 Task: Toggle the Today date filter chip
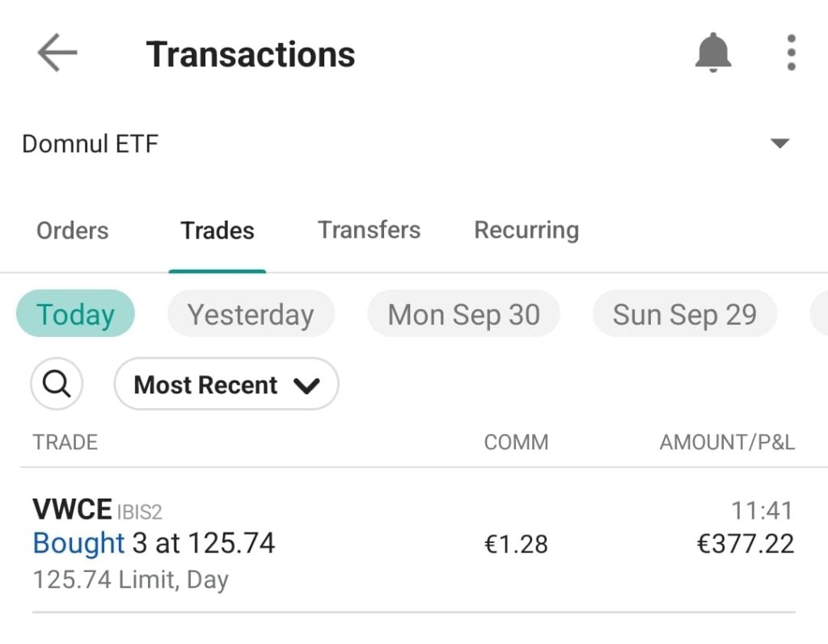(x=75, y=314)
